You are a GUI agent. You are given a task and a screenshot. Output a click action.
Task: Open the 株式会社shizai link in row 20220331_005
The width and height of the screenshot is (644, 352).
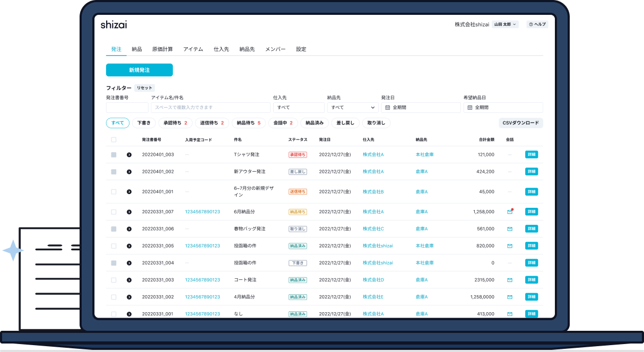378,246
